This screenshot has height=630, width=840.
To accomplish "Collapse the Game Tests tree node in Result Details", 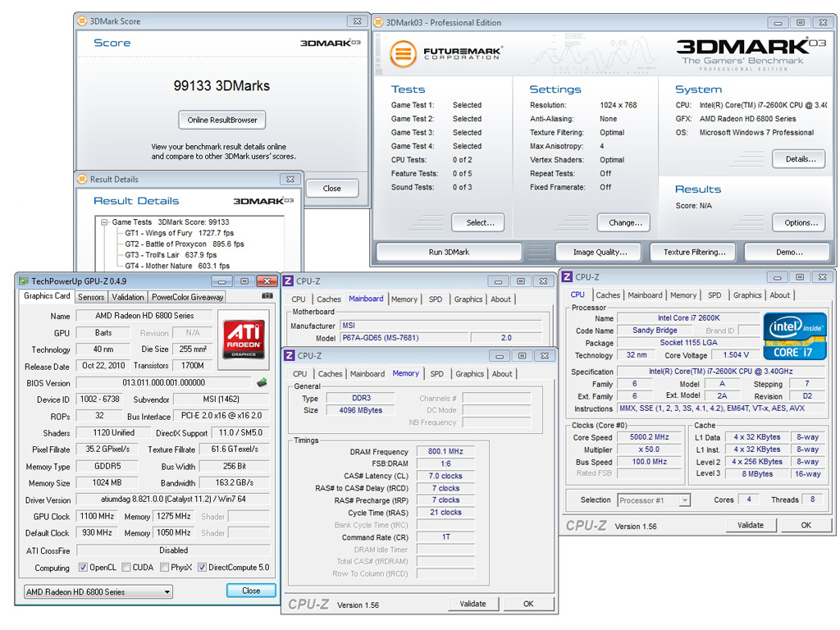I will tap(104, 221).
